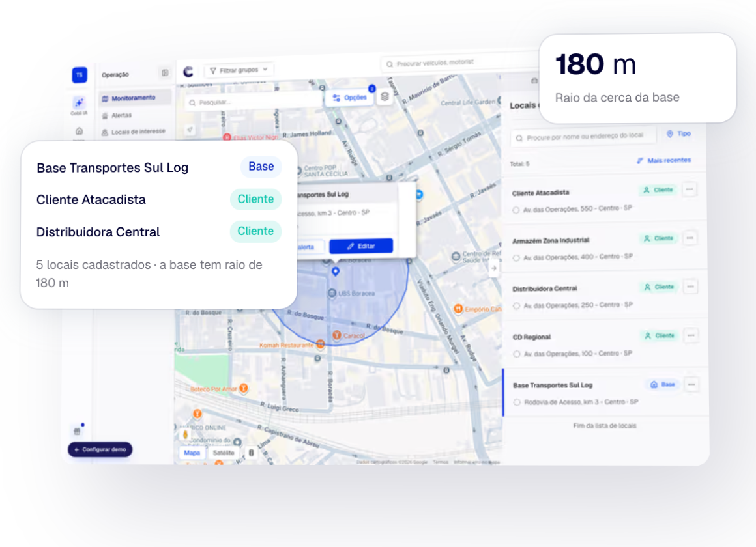Image resolution: width=756 pixels, height=547 pixels.
Task: Click the Street View pegman icon
Action: pyautogui.click(x=185, y=434)
